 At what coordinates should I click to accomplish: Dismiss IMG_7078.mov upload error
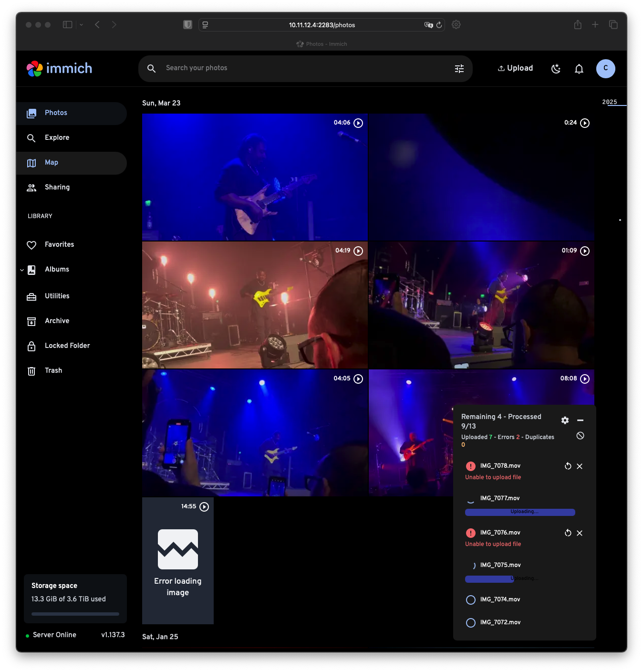tap(580, 466)
